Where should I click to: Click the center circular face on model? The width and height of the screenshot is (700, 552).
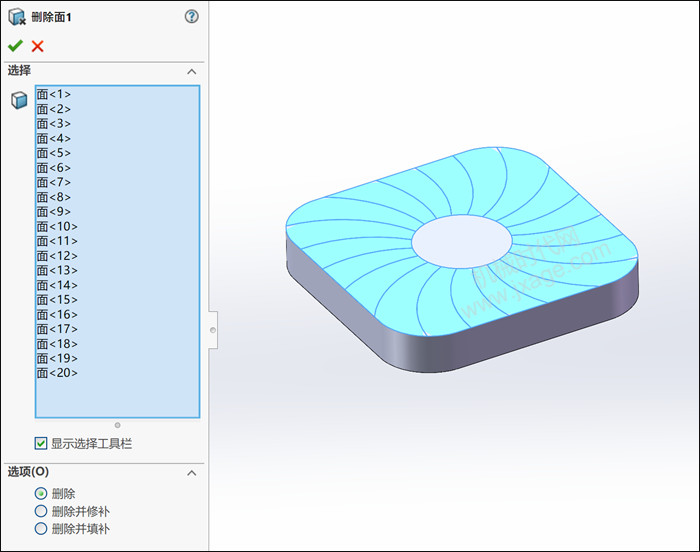coord(461,240)
